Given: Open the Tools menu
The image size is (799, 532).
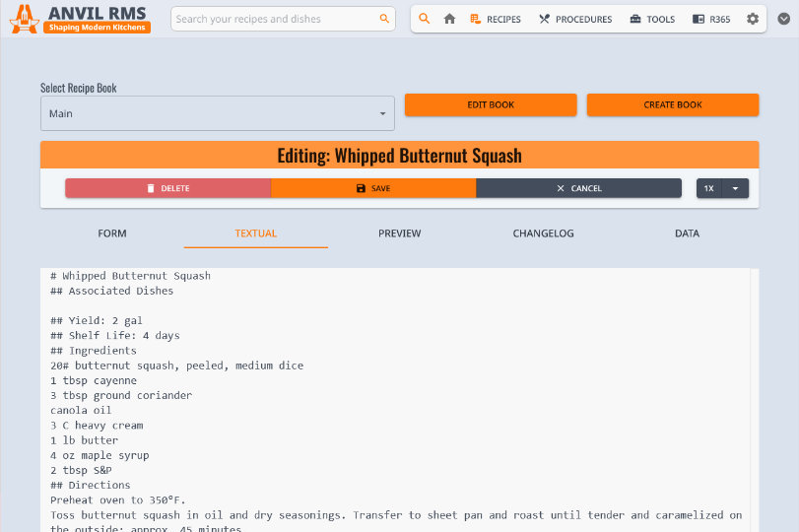Looking at the screenshot, I should coord(652,19).
